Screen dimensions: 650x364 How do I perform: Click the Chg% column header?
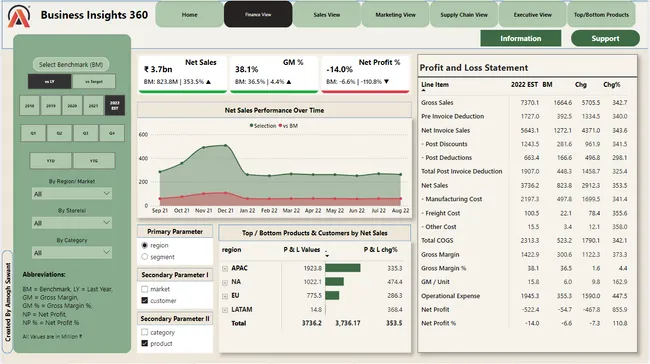611,85
